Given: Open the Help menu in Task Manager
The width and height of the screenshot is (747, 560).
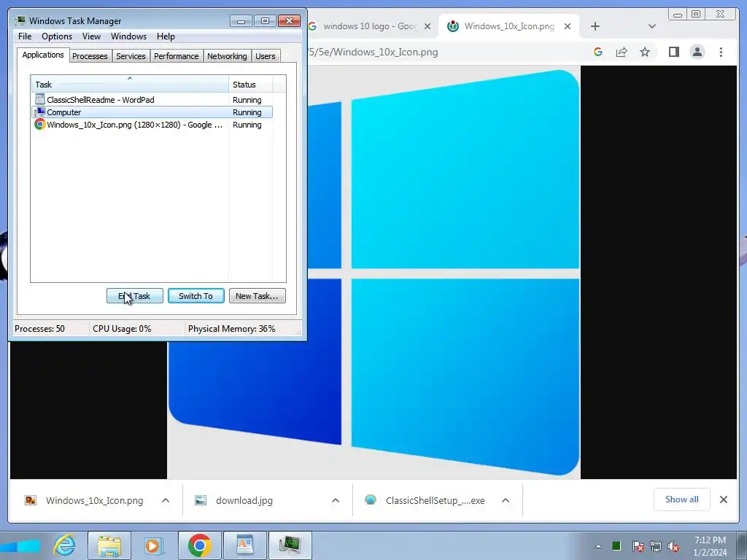Looking at the screenshot, I should [166, 36].
